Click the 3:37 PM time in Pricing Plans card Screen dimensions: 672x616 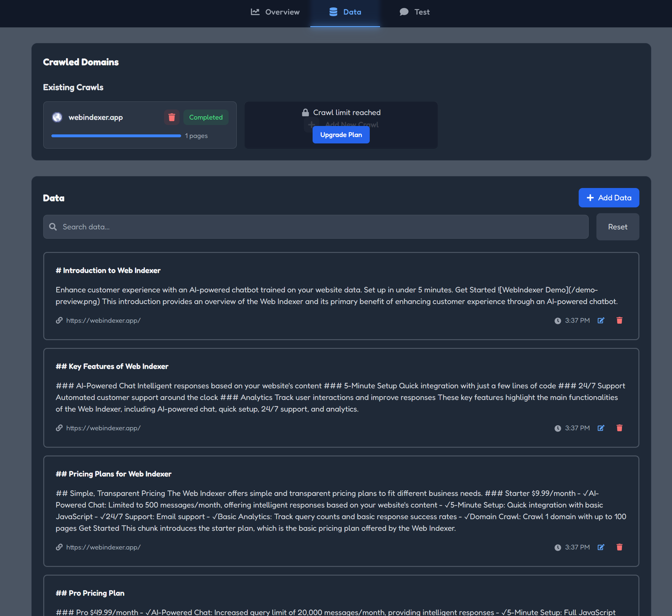(577, 547)
